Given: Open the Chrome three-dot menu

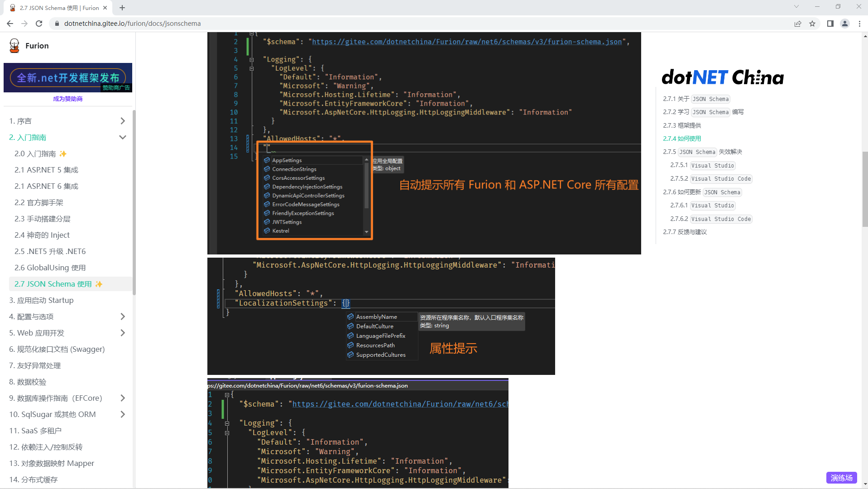Looking at the screenshot, I should coord(859,24).
